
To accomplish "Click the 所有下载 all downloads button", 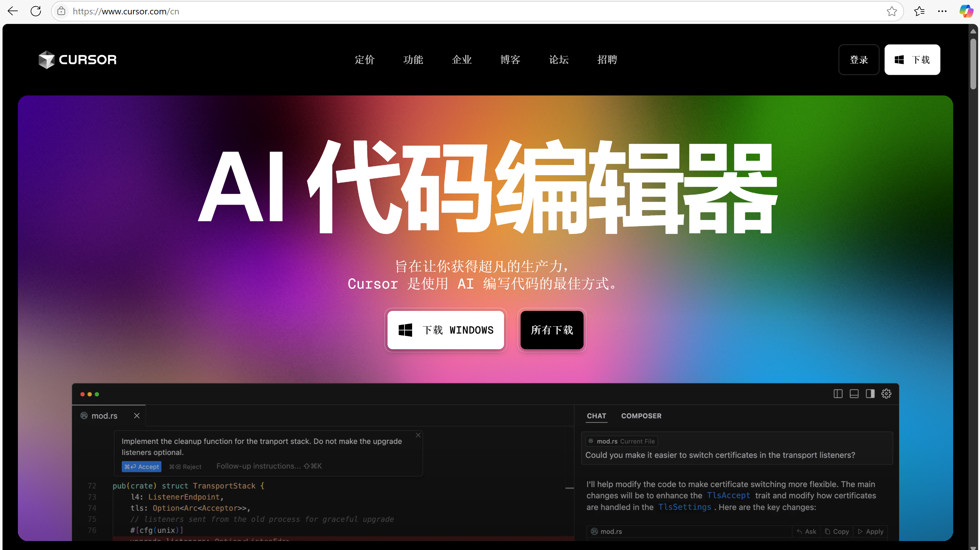I will pos(552,330).
